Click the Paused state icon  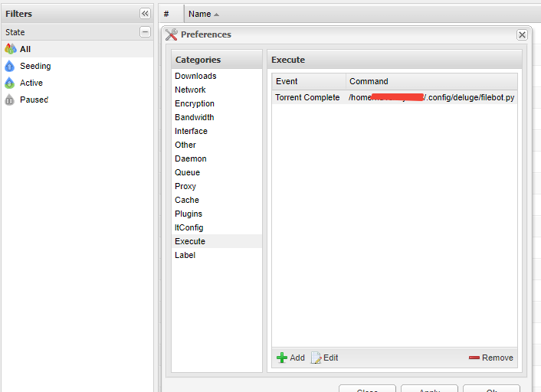[10, 100]
